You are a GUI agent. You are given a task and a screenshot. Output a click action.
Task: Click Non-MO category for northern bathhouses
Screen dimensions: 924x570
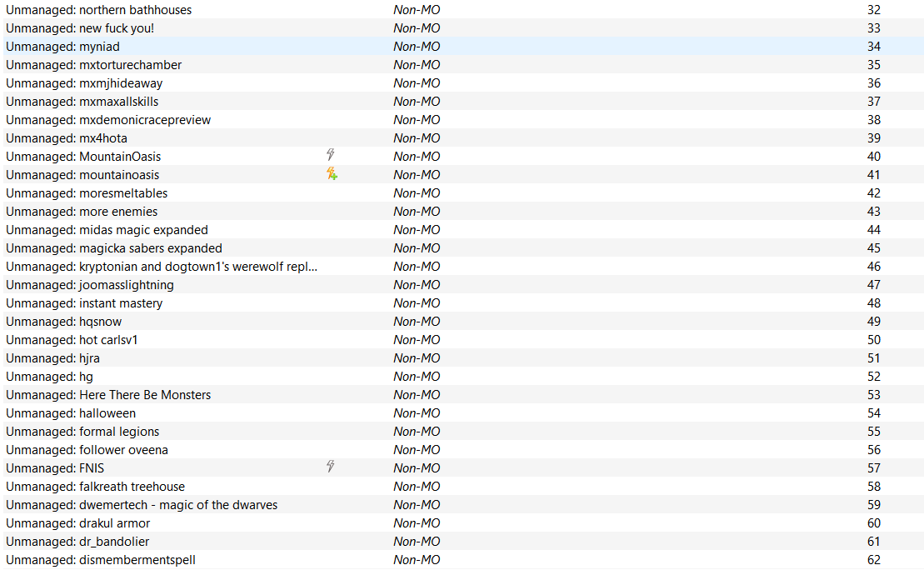coord(417,10)
